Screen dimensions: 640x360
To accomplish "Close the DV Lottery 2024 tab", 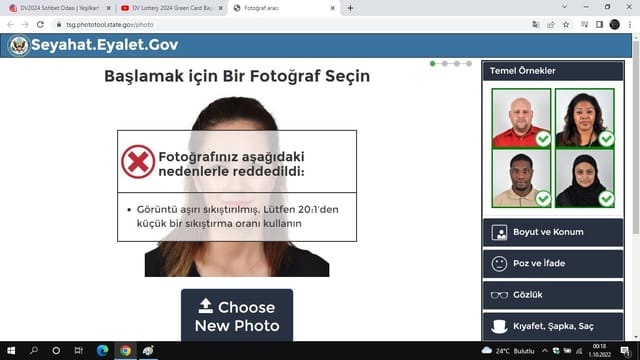I will 220,8.
